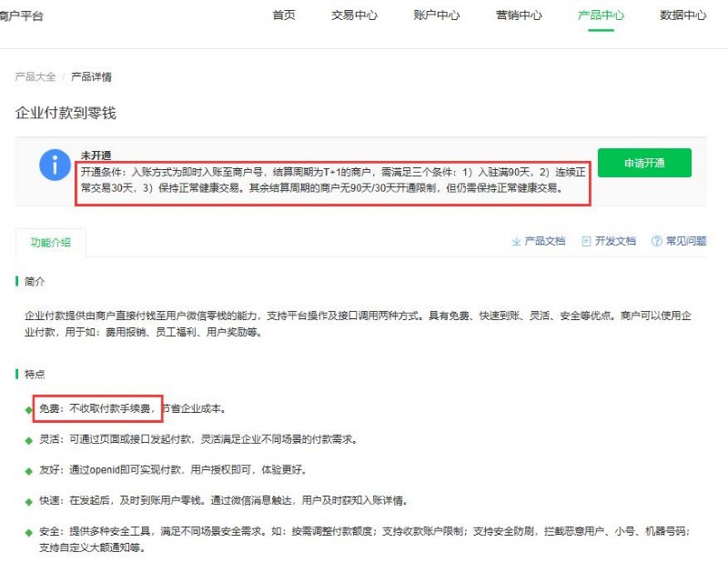Click the question mark icon beside 常见问题
728x562 pixels.
(x=656, y=241)
